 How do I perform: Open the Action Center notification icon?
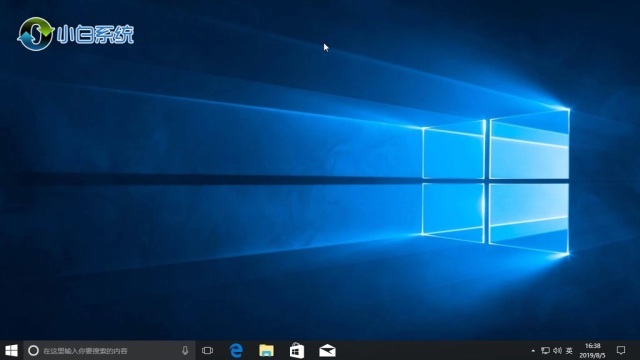coord(621,350)
